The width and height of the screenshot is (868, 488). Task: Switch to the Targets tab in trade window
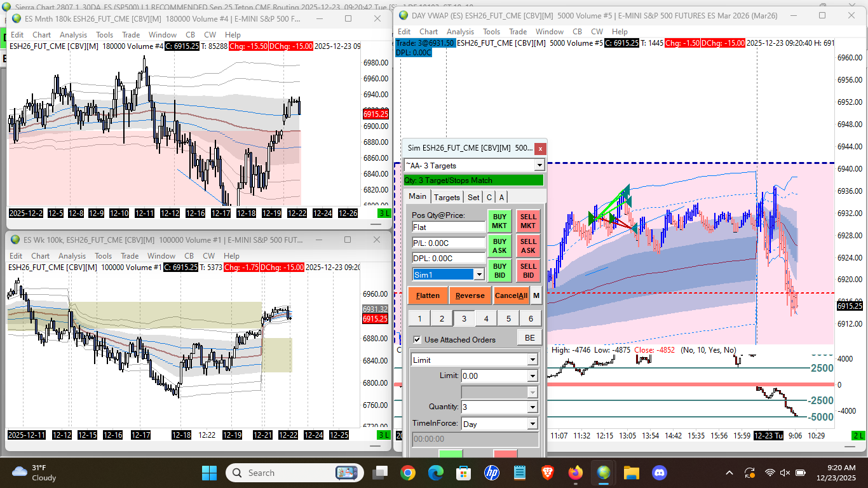(447, 197)
